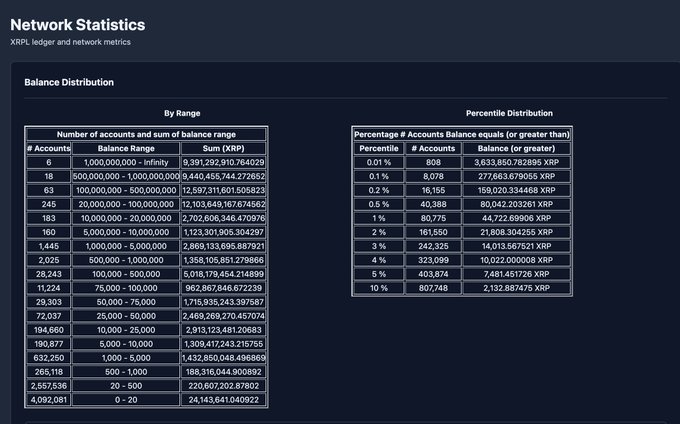Click the 11,224 accounts cell
The image size is (680, 424).
click(49, 288)
